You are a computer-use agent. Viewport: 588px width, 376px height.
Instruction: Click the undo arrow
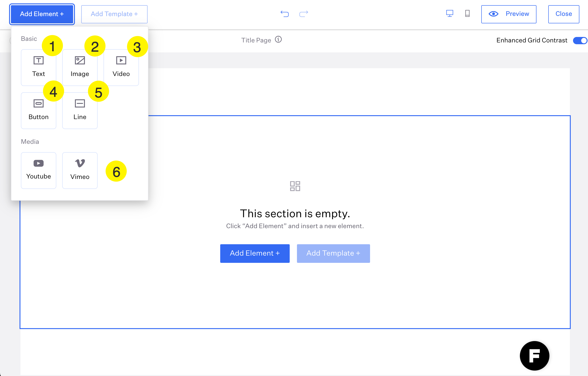(x=284, y=14)
